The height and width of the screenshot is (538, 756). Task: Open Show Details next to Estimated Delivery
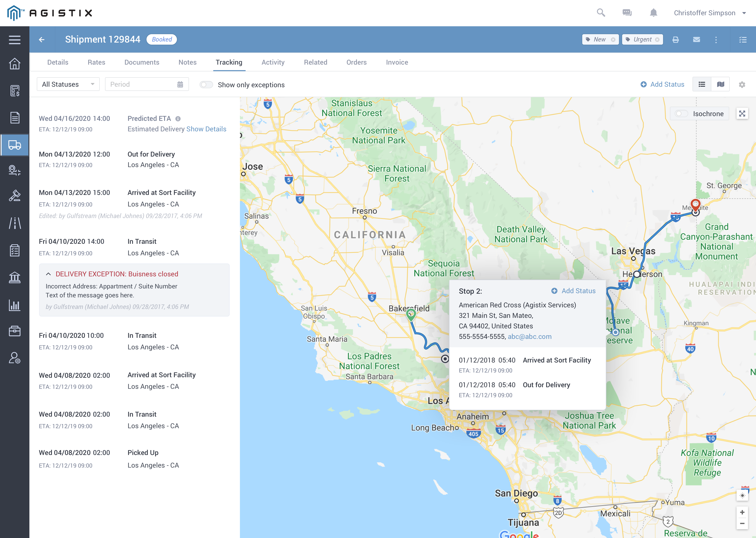coord(206,129)
